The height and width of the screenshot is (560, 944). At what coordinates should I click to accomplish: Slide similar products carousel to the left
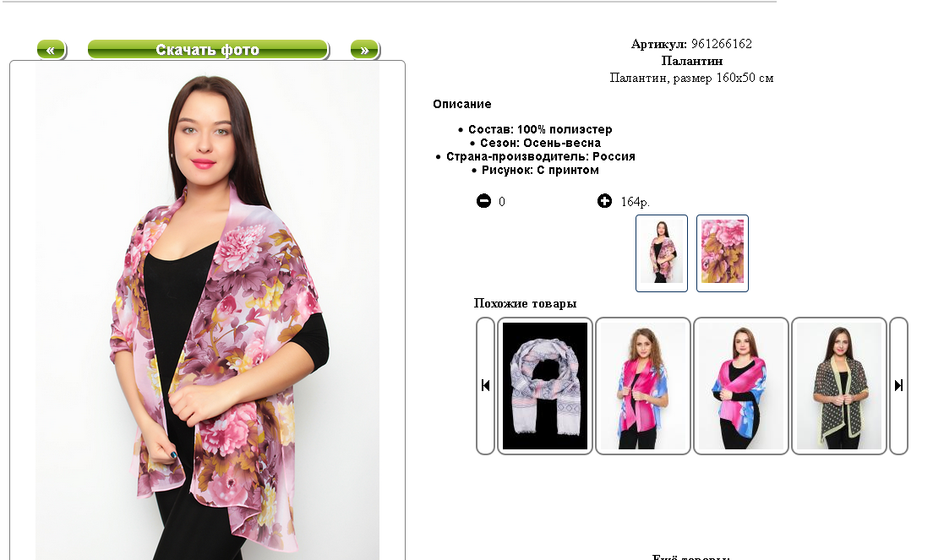485,385
